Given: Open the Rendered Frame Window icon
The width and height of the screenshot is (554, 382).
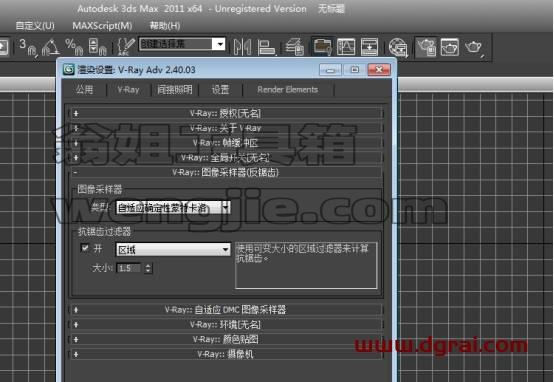Looking at the screenshot, I should tap(450, 47).
